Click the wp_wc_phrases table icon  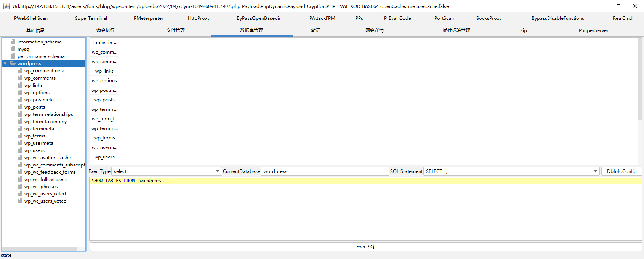[x=20, y=187]
